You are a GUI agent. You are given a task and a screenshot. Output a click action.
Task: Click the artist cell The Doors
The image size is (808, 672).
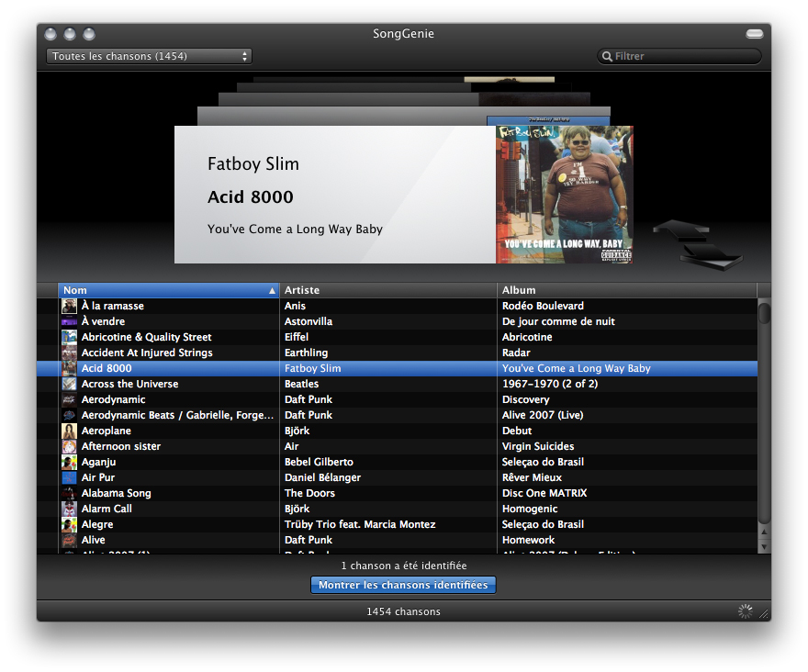pos(309,493)
